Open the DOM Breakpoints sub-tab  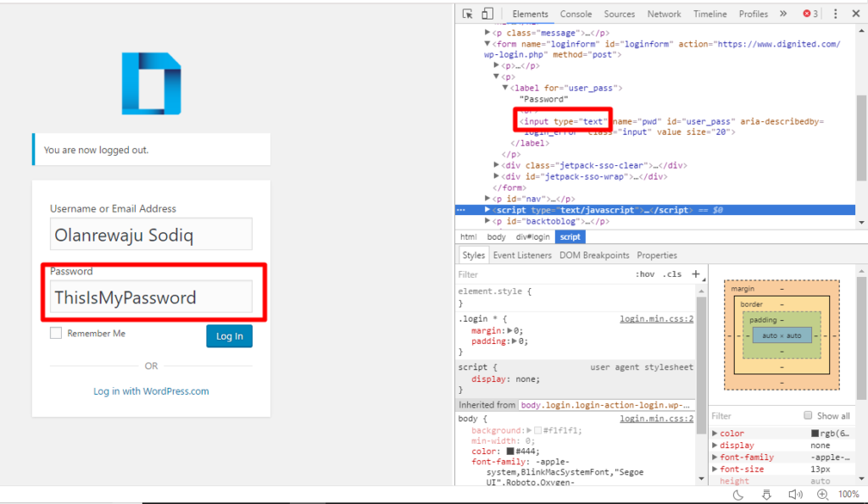click(594, 255)
